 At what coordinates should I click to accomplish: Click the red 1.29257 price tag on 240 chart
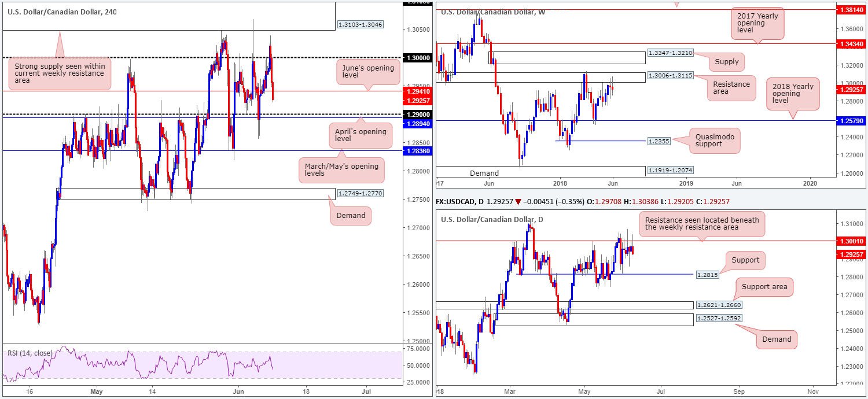click(x=418, y=100)
